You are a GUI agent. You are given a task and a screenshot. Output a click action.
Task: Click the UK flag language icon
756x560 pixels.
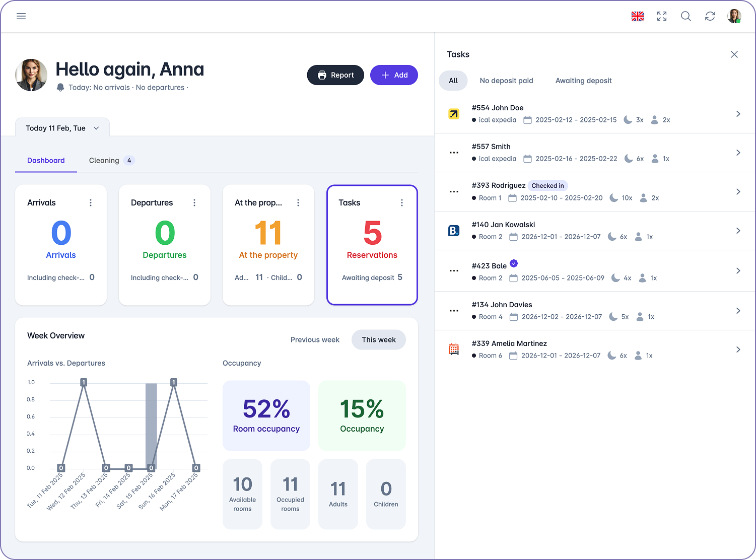tap(638, 16)
